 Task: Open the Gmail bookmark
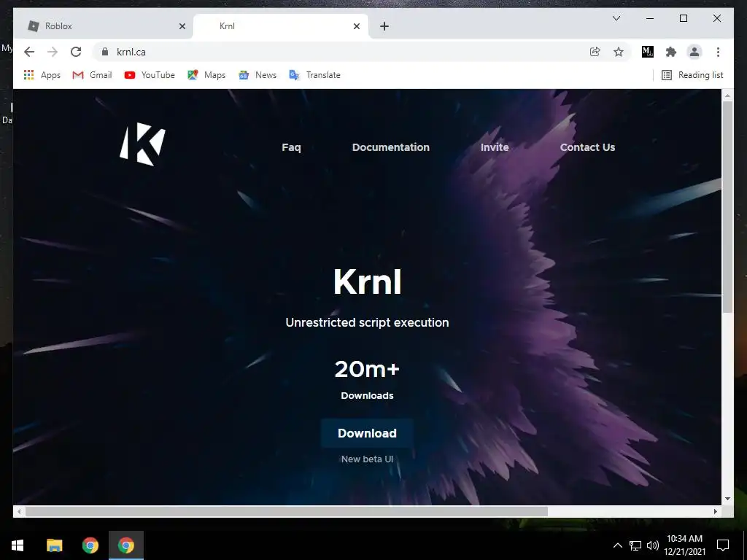[x=92, y=75]
